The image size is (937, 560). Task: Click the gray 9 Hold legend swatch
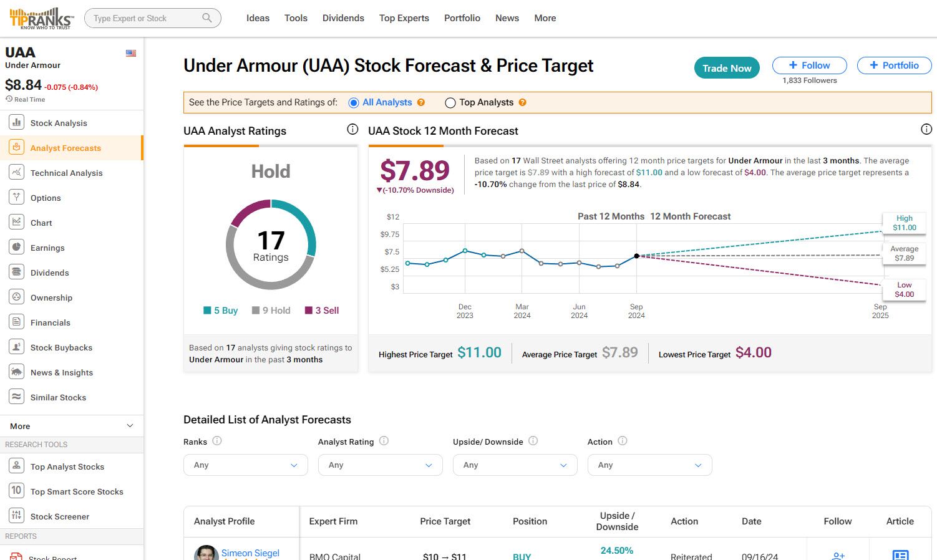pyautogui.click(x=256, y=311)
